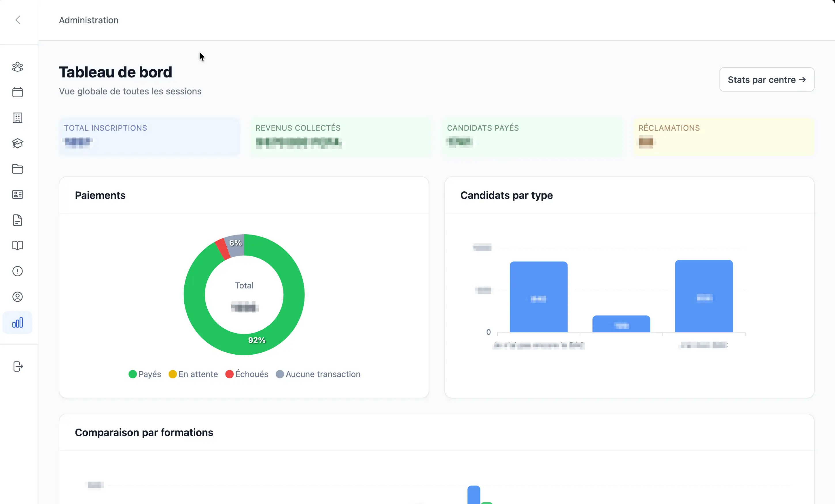The height and width of the screenshot is (504, 835).
Task: Click Vue globale de toutes les sessions
Action: pyautogui.click(x=130, y=92)
